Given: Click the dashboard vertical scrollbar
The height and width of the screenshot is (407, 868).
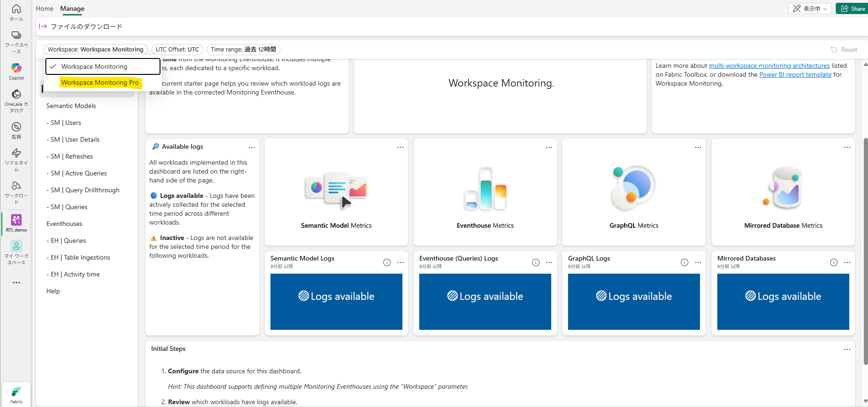Looking at the screenshot, I should click(x=865, y=250).
